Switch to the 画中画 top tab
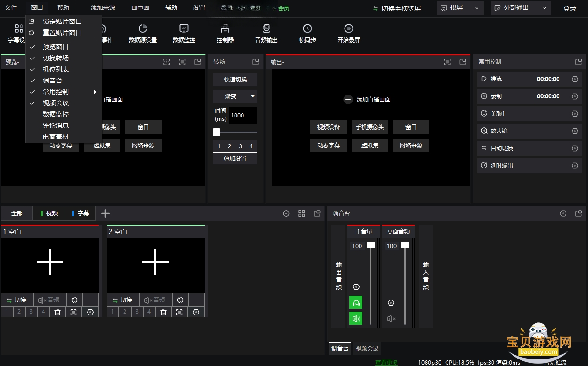This screenshot has width=588, height=366. pyautogui.click(x=140, y=7)
